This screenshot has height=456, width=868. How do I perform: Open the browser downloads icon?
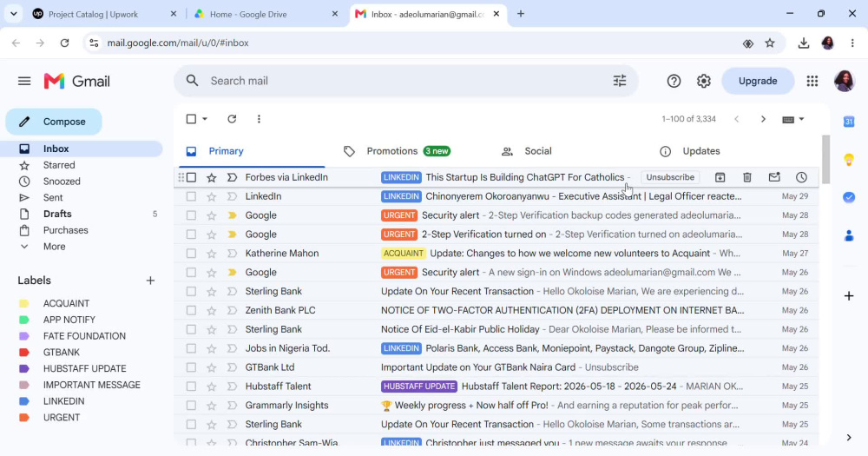click(x=803, y=43)
